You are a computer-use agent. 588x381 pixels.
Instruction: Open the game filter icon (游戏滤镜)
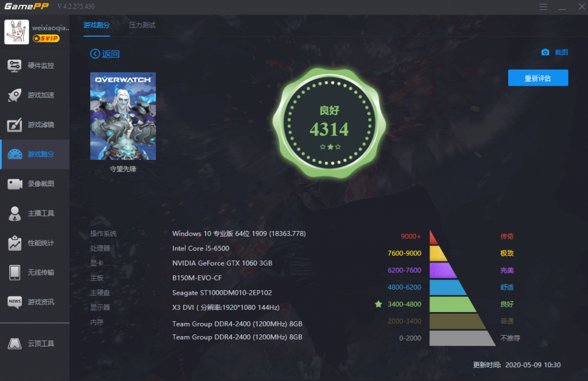14,125
